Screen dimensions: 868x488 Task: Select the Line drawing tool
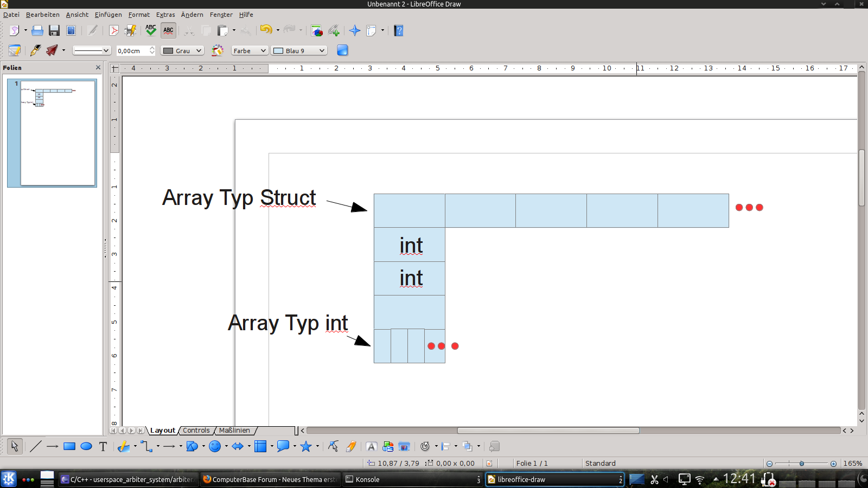[35, 446]
